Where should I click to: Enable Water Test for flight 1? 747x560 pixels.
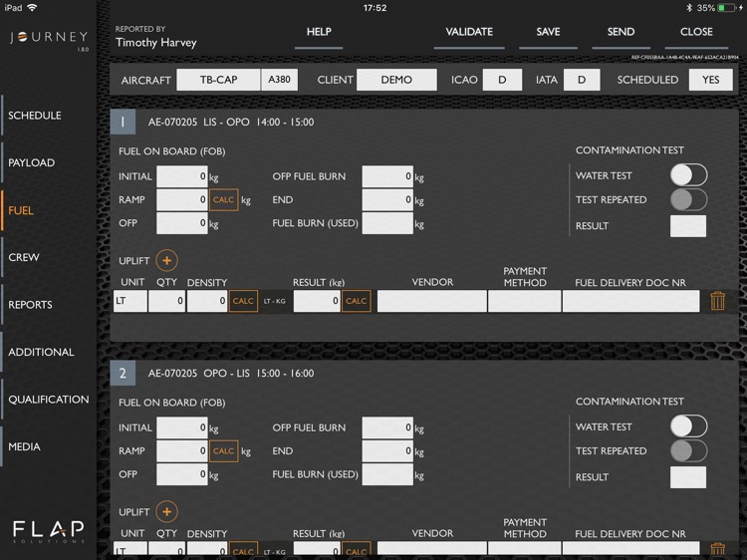(x=688, y=175)
